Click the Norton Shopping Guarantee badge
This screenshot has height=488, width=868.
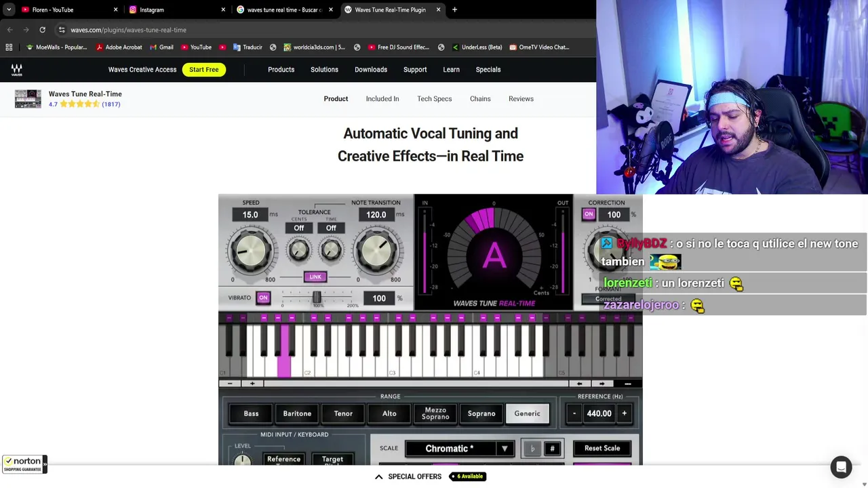tap(24, 464)
